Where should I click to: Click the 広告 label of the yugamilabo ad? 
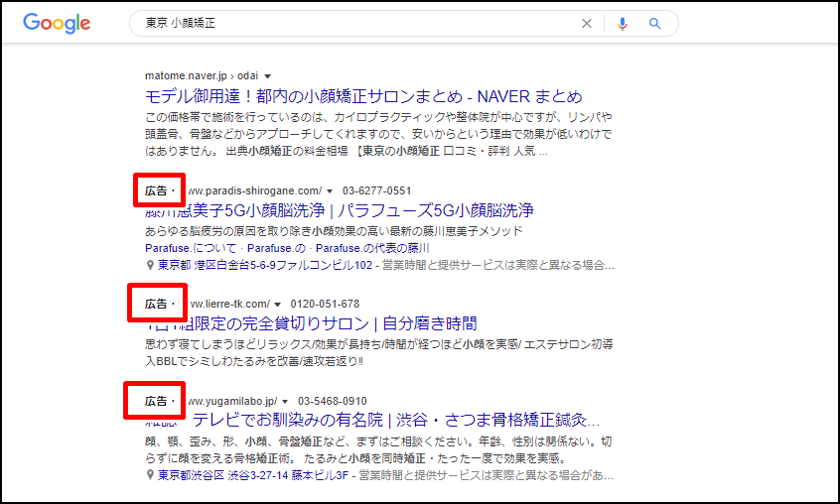(x=156, y=401)
